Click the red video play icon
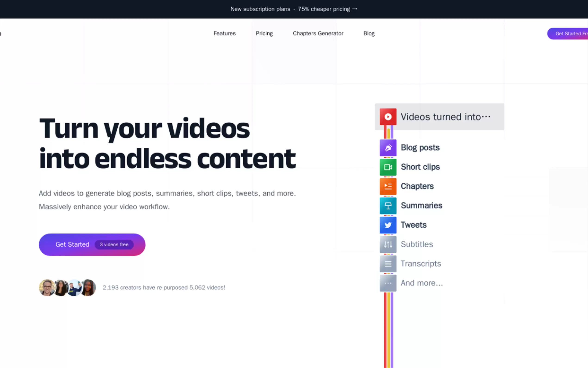 tap(388, 117)
